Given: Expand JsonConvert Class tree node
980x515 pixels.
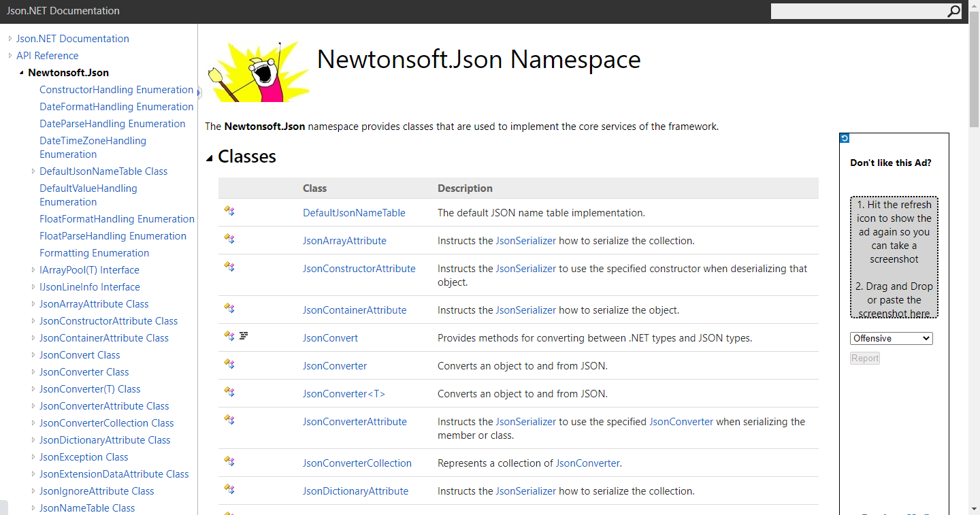Looking at the screenshot, I should (33, 355).
